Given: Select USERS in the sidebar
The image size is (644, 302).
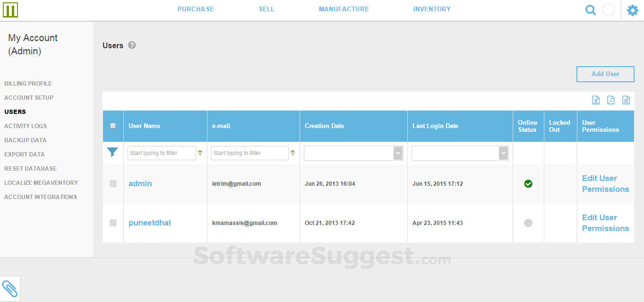Looking at the screenshot, I should pos(15,112).
